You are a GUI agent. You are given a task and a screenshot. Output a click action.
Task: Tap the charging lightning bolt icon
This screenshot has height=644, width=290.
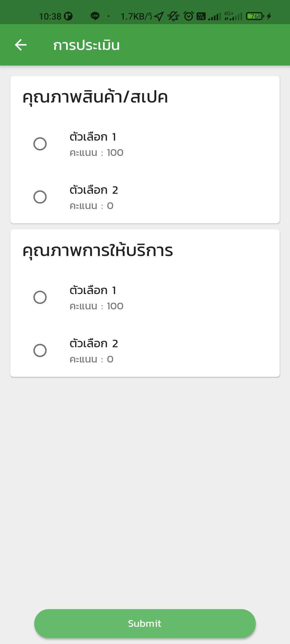tap(269, 16)
